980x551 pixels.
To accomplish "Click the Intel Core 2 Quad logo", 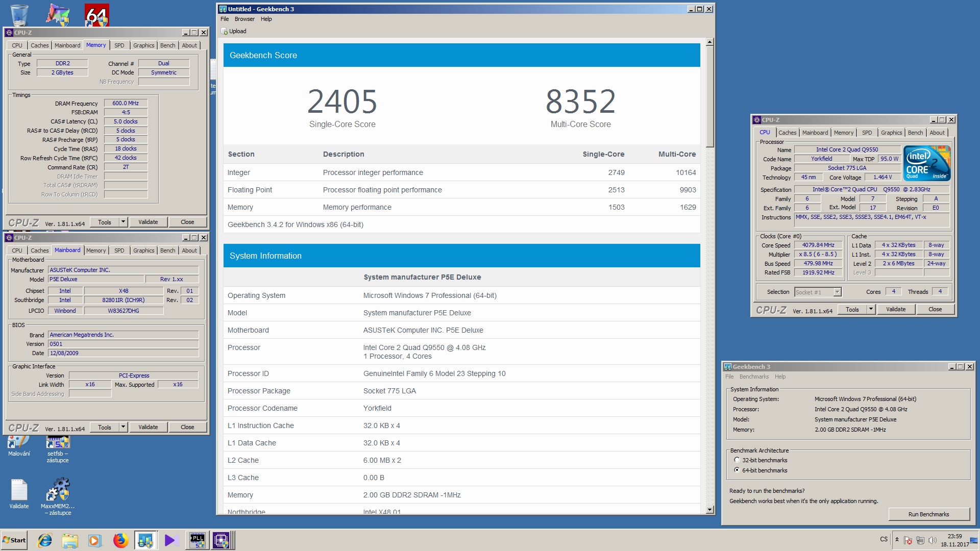I will pyautogui.click(x=927, y=163).
